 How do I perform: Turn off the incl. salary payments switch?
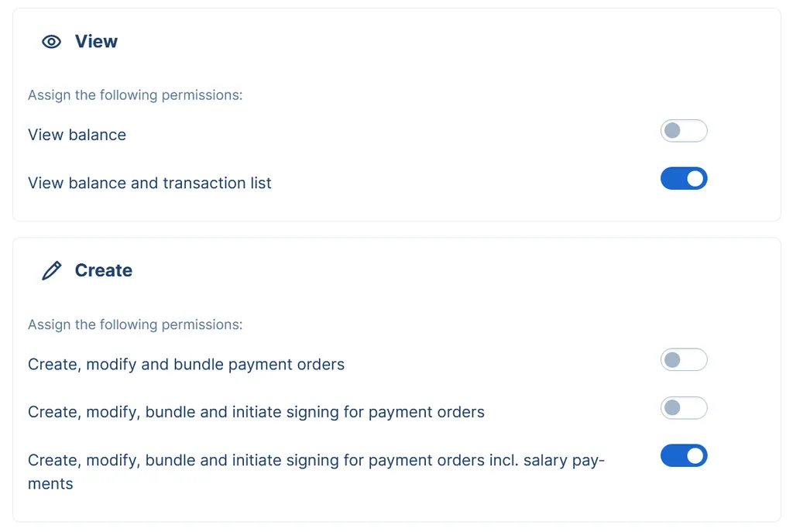pyautogui.click(x=684, y=456)
